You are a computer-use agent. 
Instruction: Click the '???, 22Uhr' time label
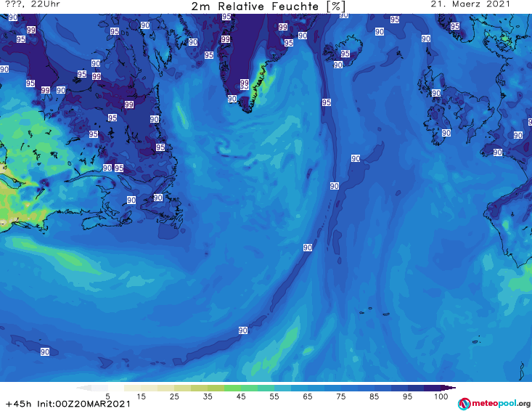tap(33, 4)
